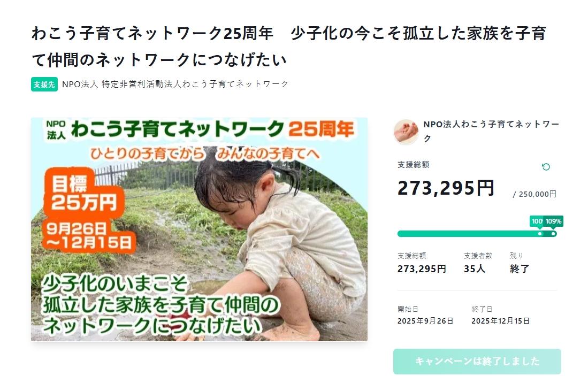Click the large 273,295円 total amount
This screenshot has height=376, width=588.
pos(446,188)
